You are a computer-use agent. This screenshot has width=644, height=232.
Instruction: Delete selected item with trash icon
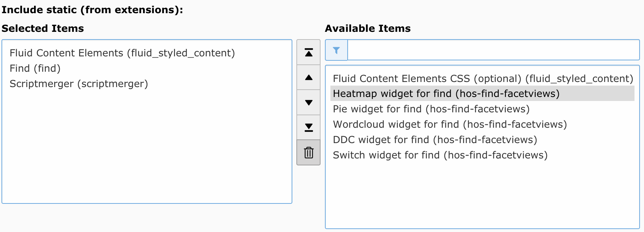[308, 153]
